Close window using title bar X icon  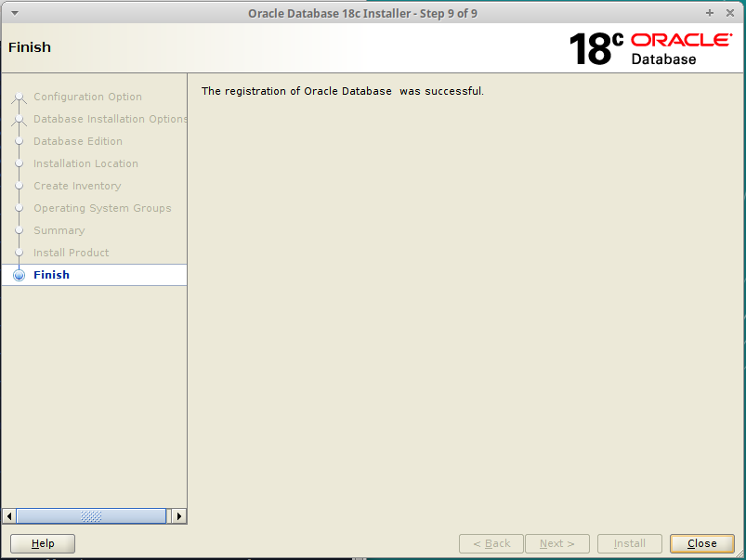click(x=730, y=13)
